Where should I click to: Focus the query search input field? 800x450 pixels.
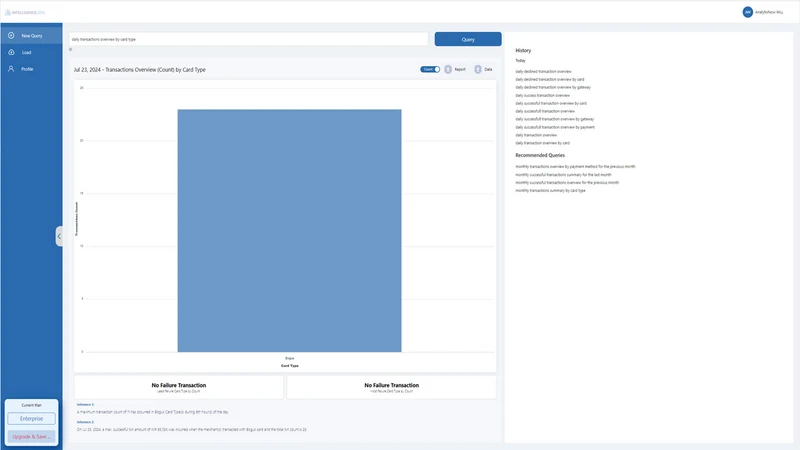pyautogui.click(x=248, y=39)
